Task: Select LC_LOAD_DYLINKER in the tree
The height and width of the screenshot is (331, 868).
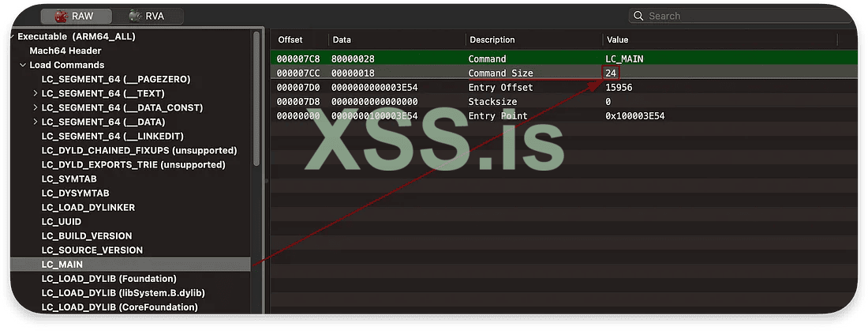Action: [88, 207]
